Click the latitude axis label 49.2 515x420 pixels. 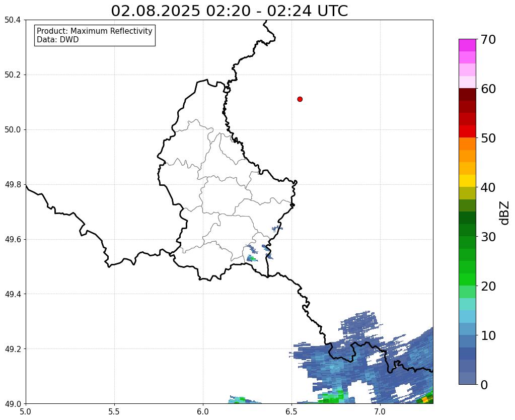tap(13, 349)
